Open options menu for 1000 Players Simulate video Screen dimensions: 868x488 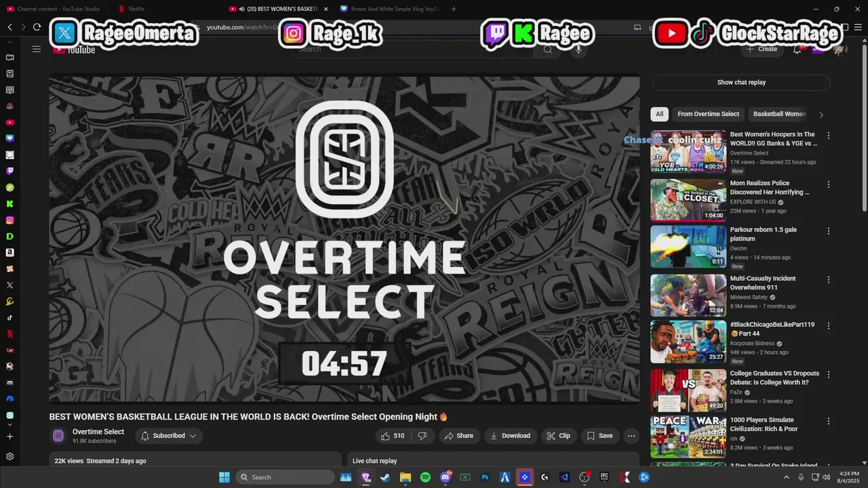(828, 422)
